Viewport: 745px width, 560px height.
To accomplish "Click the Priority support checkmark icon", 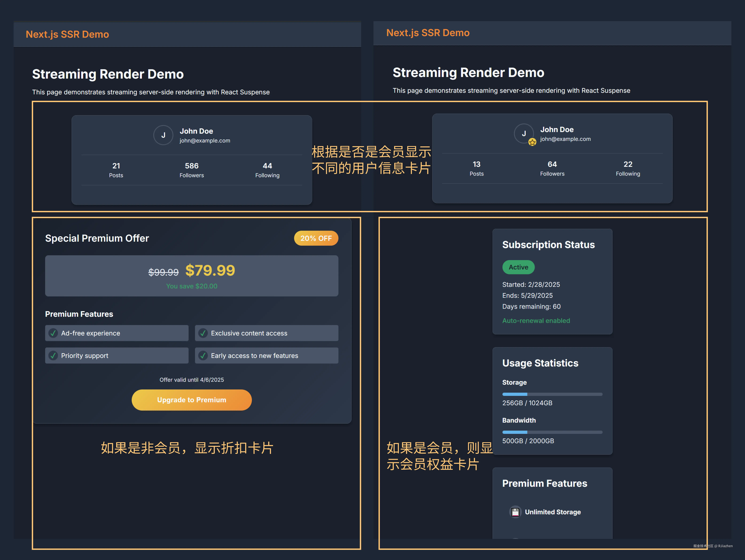I will click(x=53, y=356).
